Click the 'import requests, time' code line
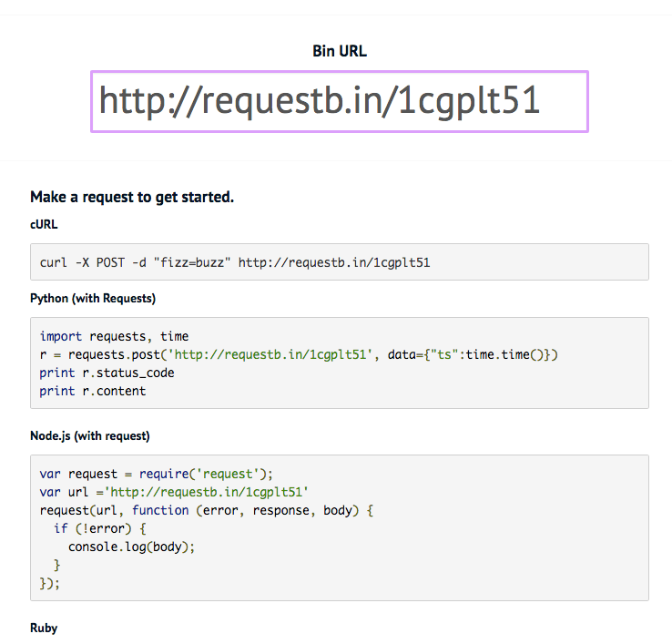The width and height of the screenshot is (672, 644). coord(114,336)
